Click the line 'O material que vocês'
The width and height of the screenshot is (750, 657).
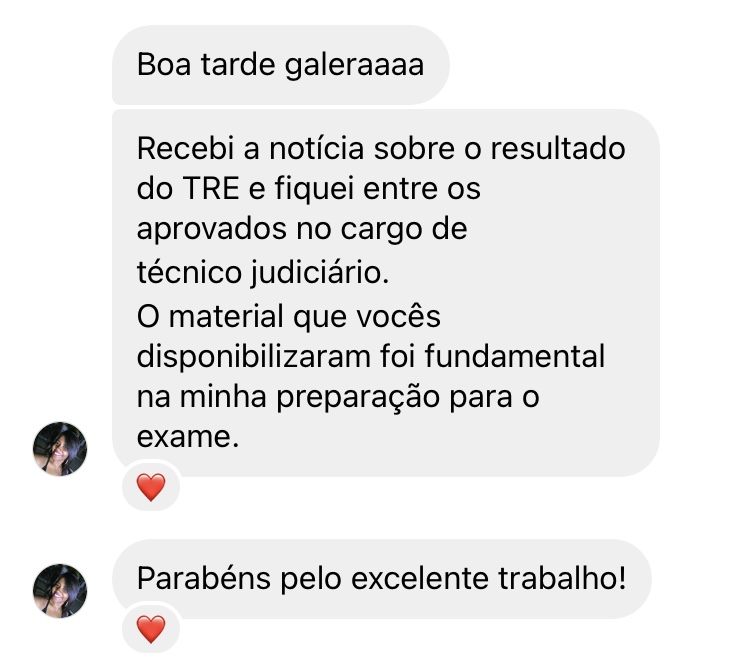coord(289,316)
